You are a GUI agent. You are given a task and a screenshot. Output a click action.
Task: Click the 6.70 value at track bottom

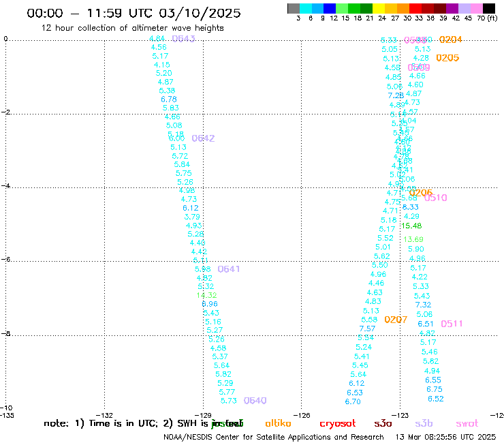(x=353, y=401)
